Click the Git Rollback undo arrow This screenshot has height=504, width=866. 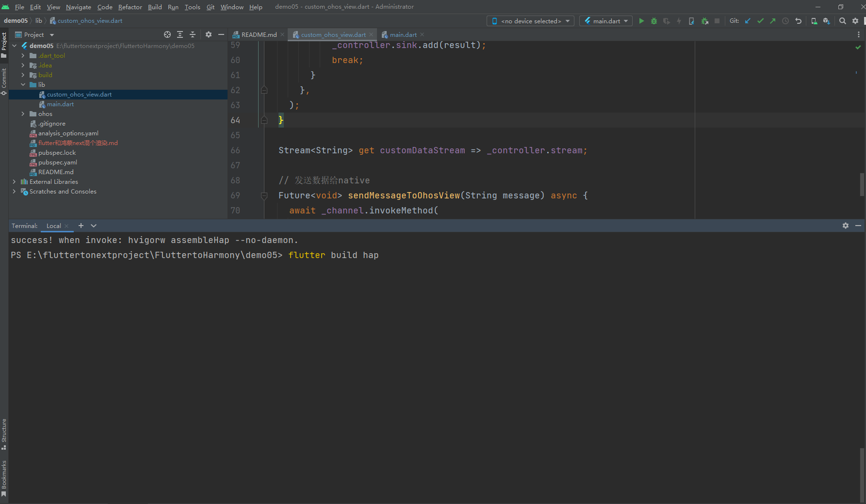(798, 21)
